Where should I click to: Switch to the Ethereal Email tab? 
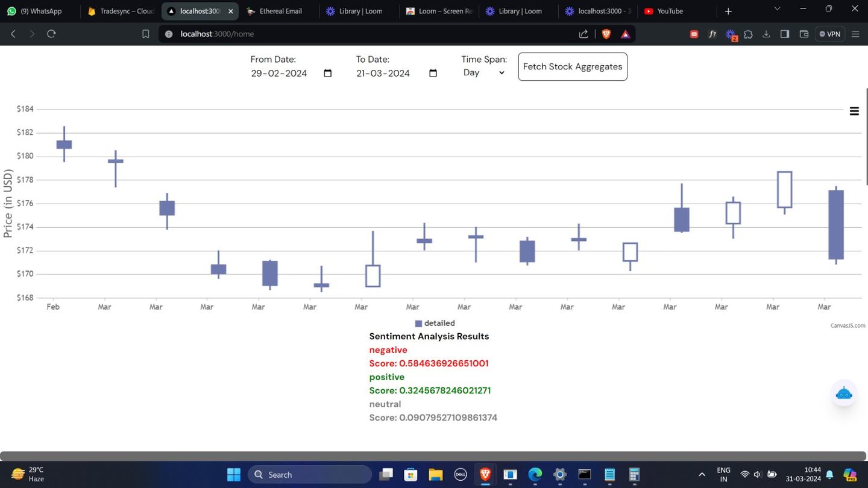click(280, 11)
